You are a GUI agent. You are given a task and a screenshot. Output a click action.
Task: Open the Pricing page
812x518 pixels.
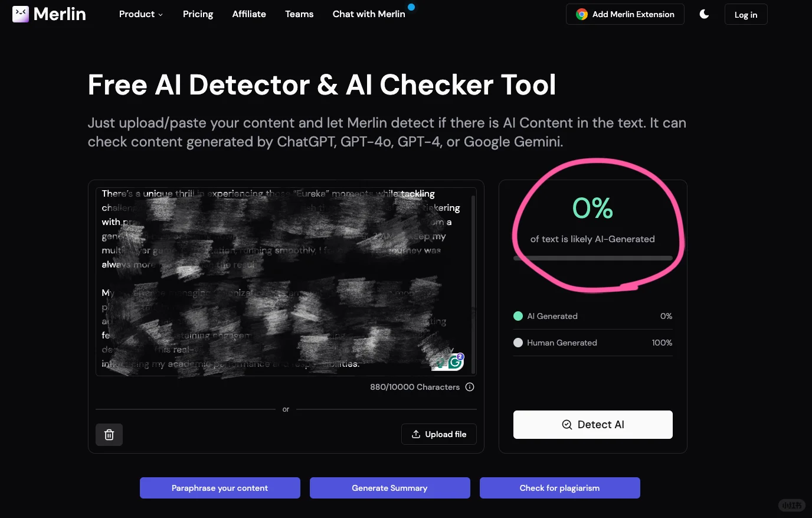198,14
